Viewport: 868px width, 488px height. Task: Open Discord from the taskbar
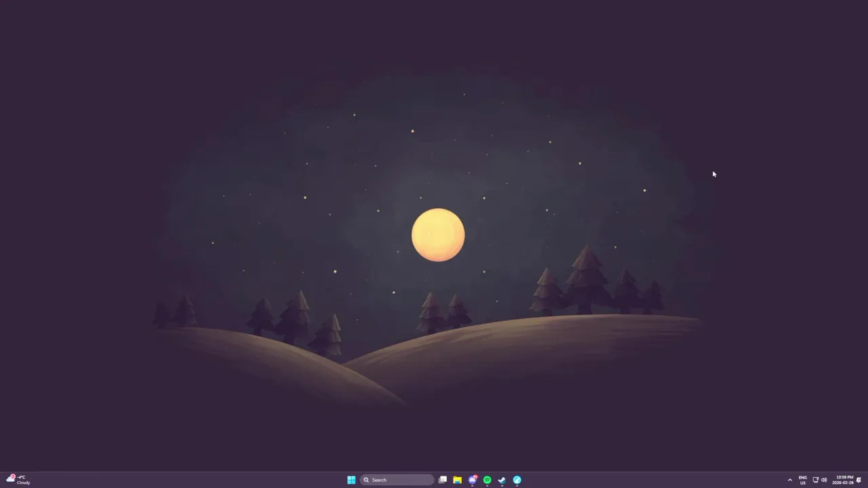coord(473,480)
